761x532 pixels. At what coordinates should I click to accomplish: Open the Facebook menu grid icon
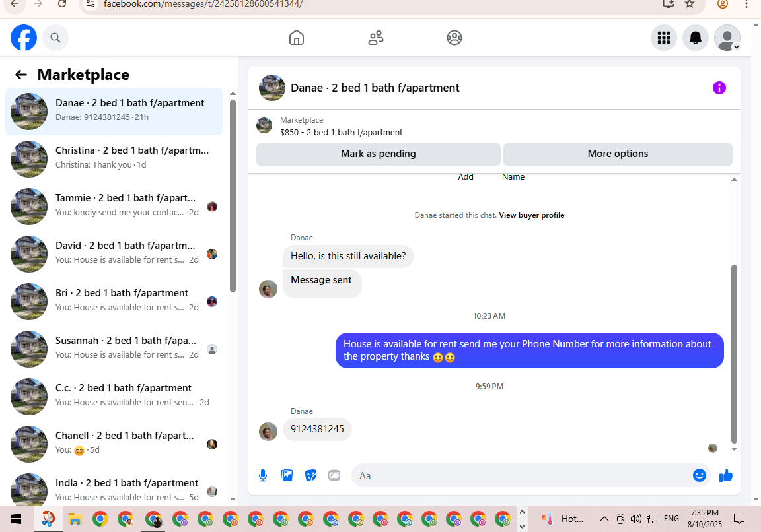click(x=663, y=38)
